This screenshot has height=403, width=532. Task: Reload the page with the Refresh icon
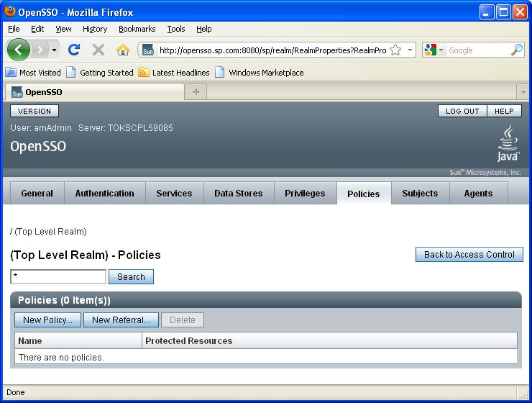[74, 50]
